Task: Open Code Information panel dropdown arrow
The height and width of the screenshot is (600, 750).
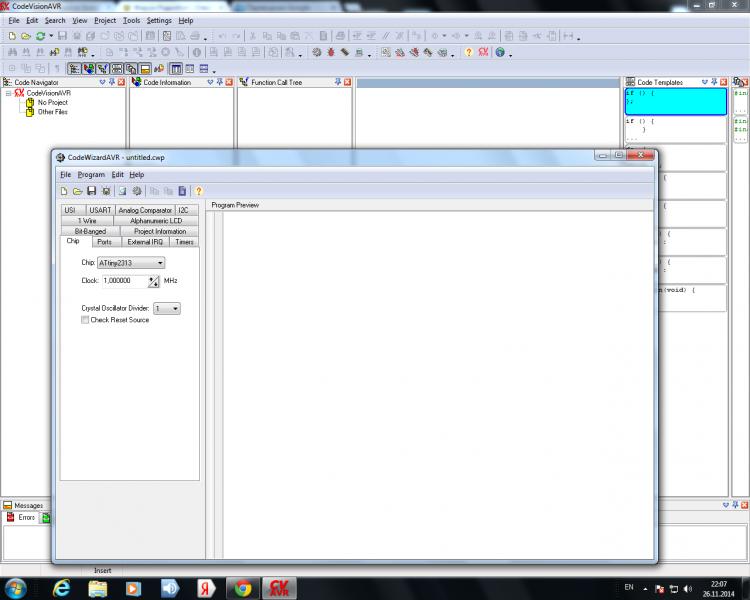Action: click(x=210, y=82)
